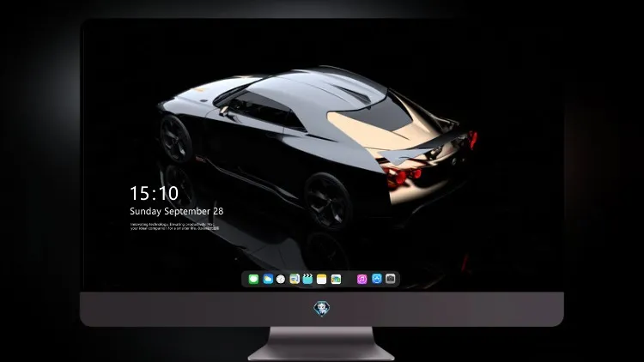The height and width of the screenshot is (362, 644).
Task: Click the Sunday September 28 date
Action: click(x=177, y=211)
